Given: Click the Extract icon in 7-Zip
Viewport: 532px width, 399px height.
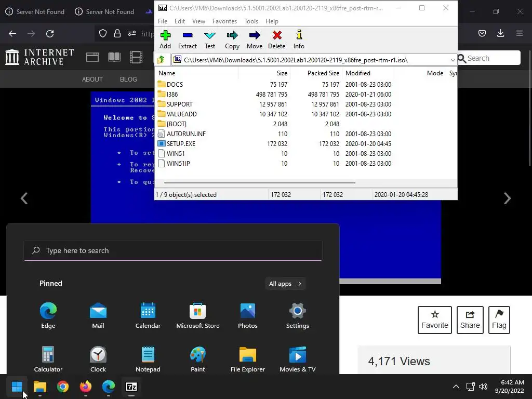Looking at the screenshot, I should click(x=187, y=39).
